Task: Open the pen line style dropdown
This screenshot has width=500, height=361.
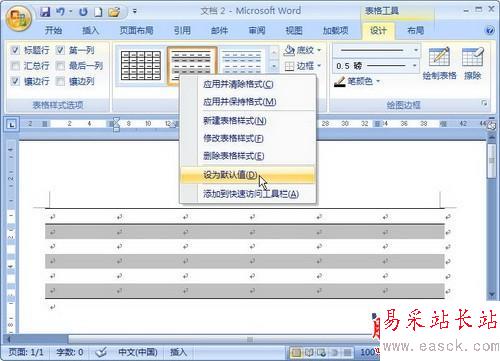Action: click(x=416, y=50)
